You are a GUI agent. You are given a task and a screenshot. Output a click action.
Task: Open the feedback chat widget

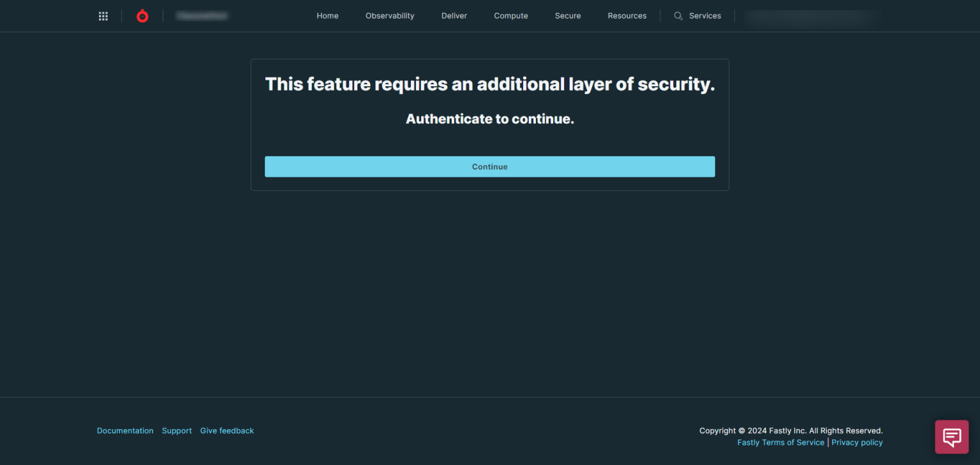point(951,436)
